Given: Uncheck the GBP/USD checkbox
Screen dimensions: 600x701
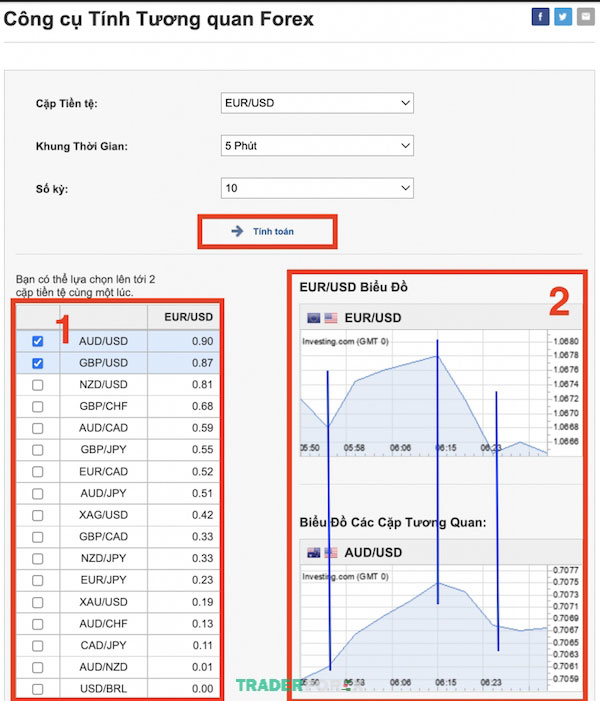Looking at the screenshot, I should (38, 363).
